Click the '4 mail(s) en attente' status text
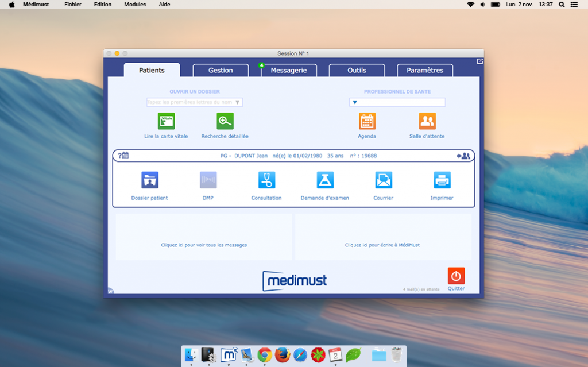This screenshot has width=588, height=367. tap(421, 289)
